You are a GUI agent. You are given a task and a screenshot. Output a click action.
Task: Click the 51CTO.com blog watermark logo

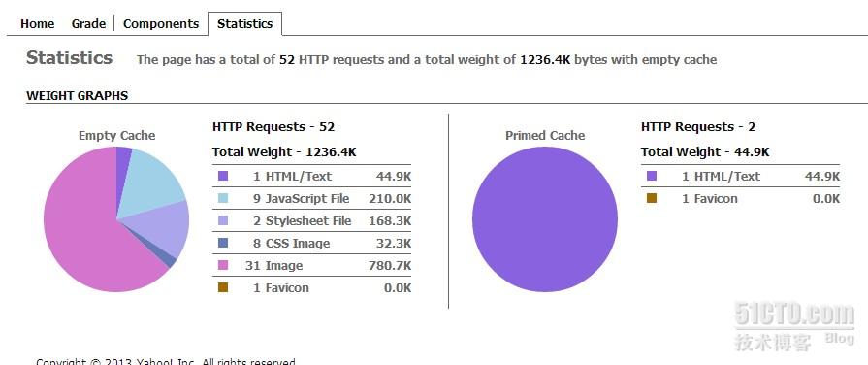(794, 325)
